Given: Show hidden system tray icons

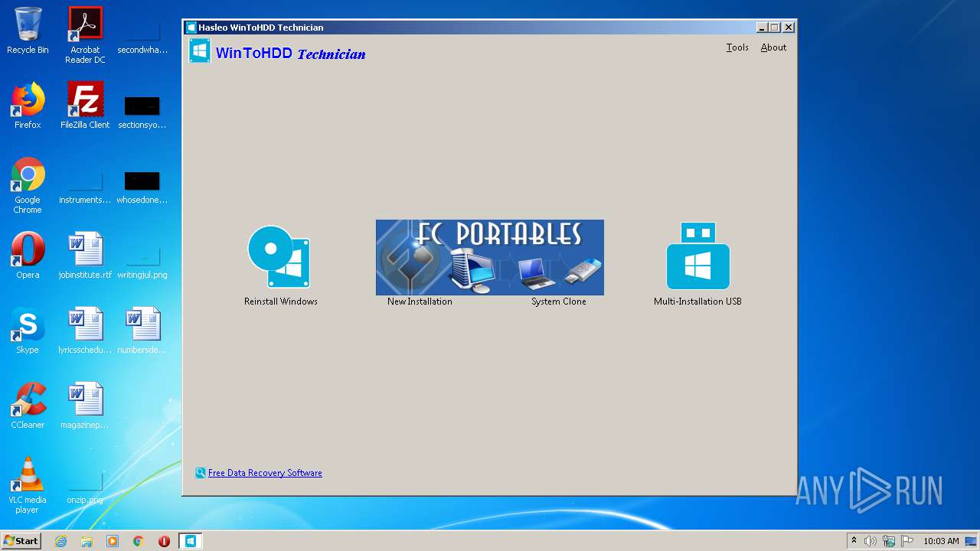Looking at the screenshot, I should (x=854, y=540).
